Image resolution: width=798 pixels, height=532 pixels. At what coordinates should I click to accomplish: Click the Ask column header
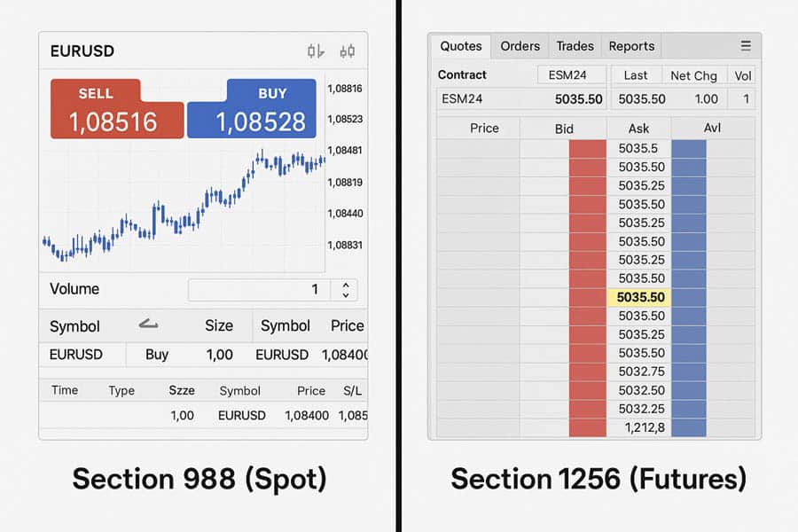tap(638, 129)
